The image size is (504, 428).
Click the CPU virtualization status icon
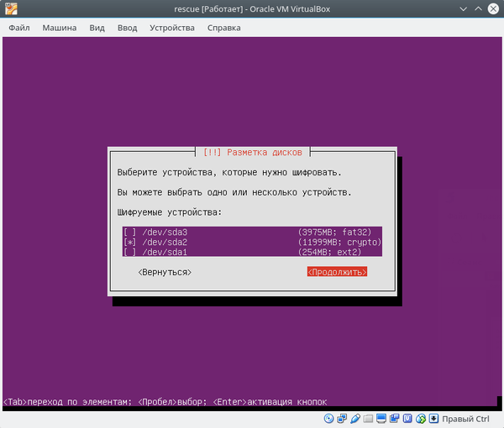[407, 419]
